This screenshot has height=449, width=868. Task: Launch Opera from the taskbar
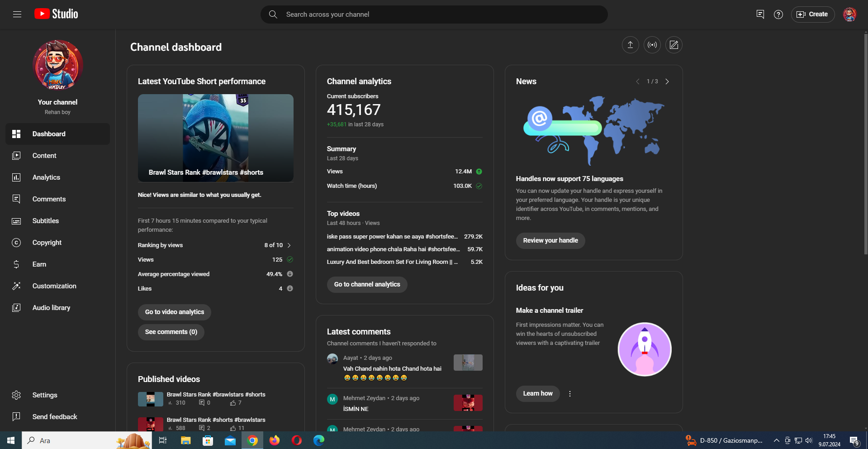(297, 440)
